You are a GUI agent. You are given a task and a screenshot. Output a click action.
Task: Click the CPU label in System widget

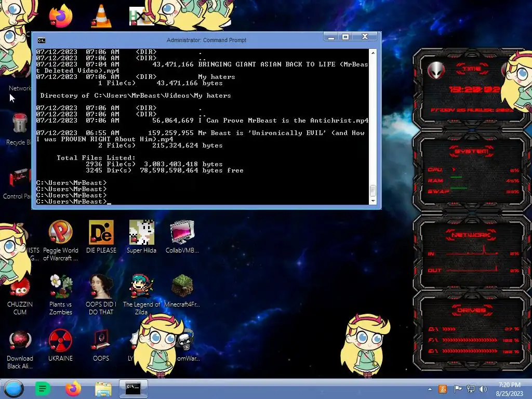pos(435,170)
